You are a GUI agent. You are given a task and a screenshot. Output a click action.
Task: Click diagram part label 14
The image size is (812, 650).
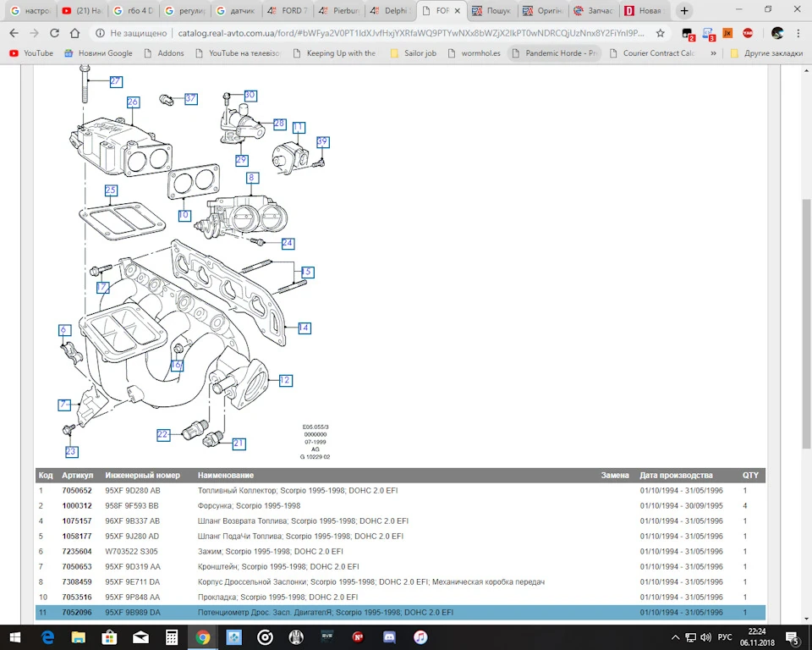coord(304,328)
